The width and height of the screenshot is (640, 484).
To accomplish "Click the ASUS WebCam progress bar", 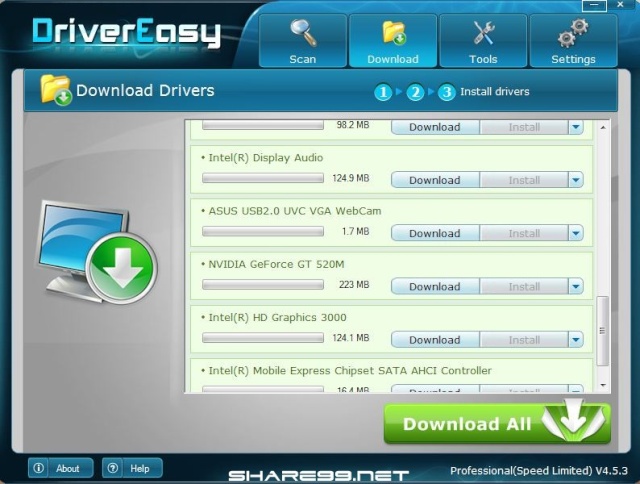I will pyautogui.click(x=263, y=231).
